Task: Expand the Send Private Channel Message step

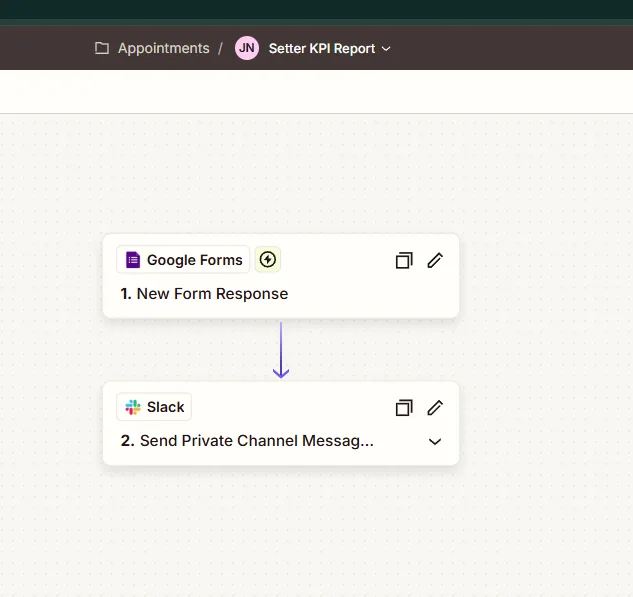Action: pyautogui.click(x=435, y=442)
